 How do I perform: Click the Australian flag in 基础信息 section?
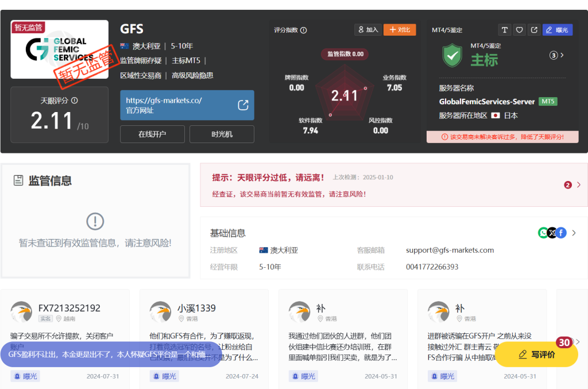(264, 250)
